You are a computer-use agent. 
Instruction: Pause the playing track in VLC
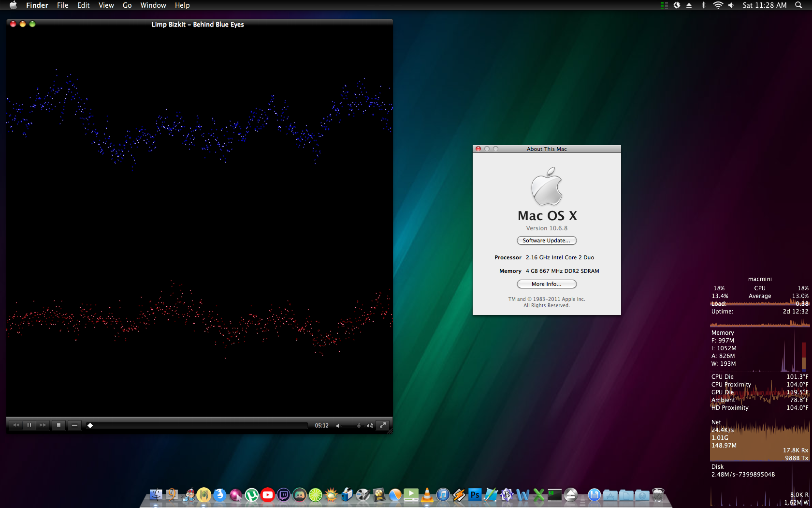pos(29,425)
